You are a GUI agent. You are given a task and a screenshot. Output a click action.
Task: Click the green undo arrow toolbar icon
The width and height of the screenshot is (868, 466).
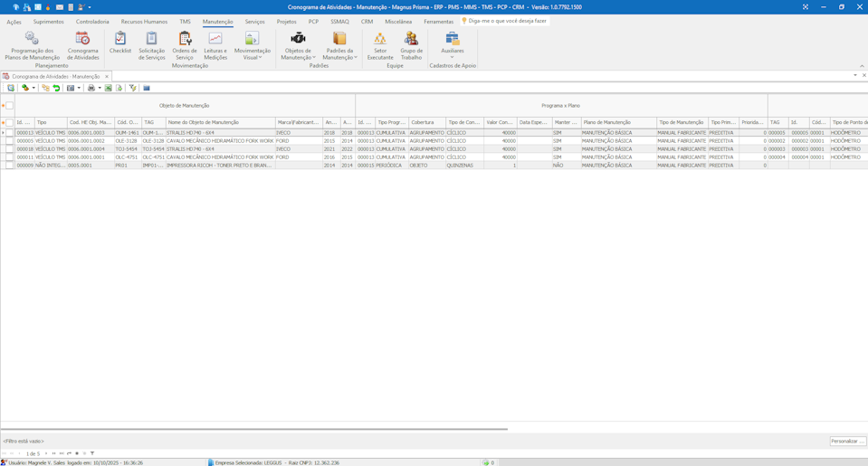[56, 89]
